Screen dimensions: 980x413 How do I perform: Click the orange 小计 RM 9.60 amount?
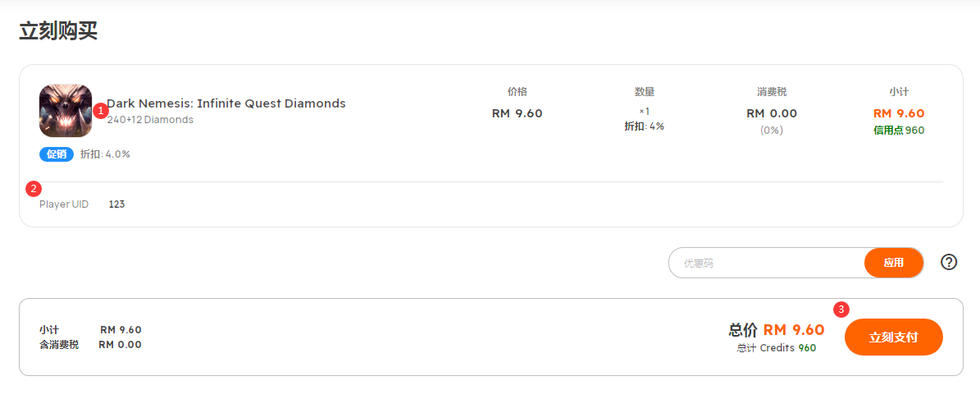[x=899, y=114]
